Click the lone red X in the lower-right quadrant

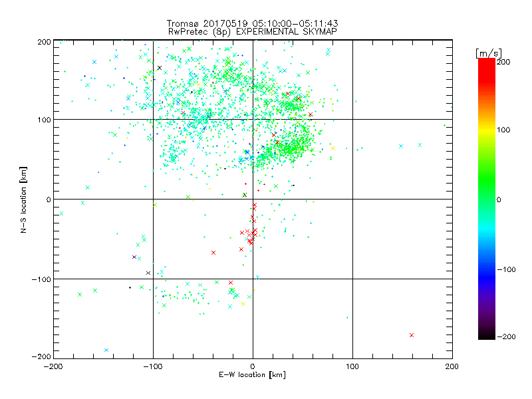[x=412, y=335]
